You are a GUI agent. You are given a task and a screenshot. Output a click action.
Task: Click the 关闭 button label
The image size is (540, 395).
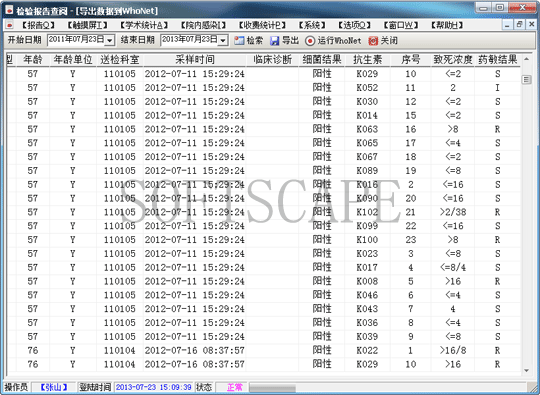[389, 41]
